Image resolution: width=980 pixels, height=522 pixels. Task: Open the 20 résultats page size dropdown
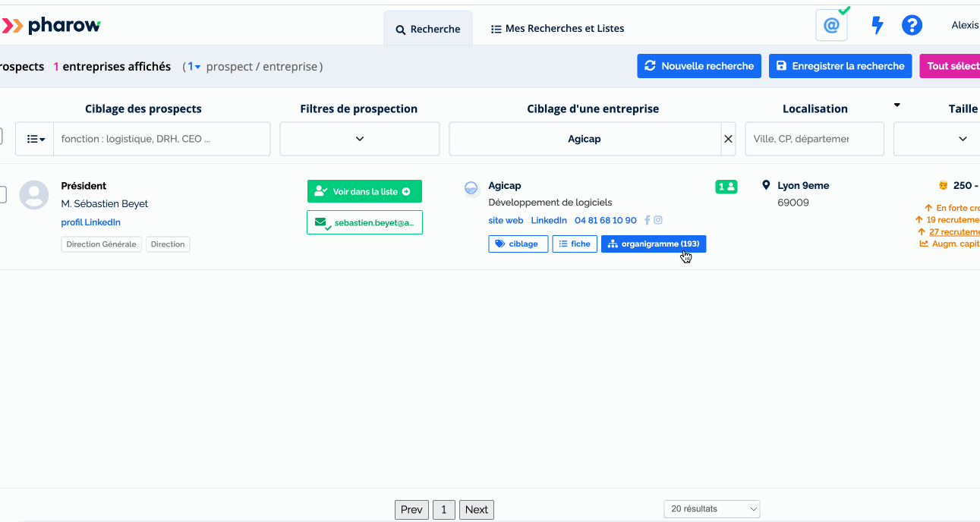pos(711,509)
